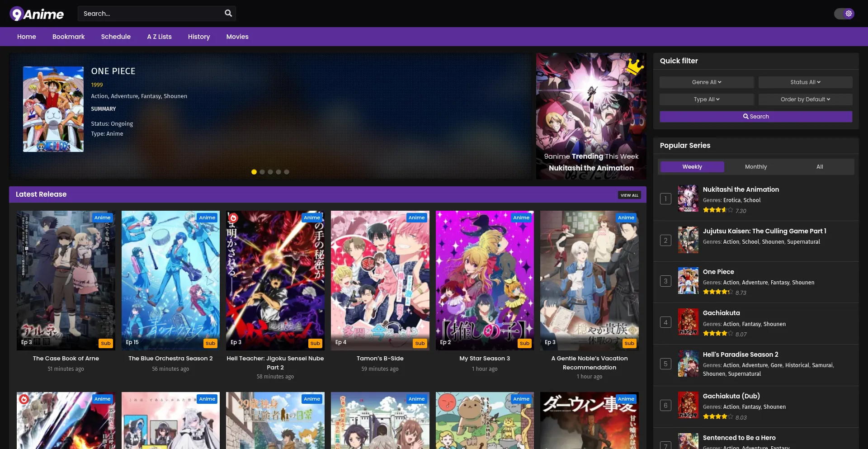Select the Schedule menu item
Viewport: 868px width, 449px height.
[116, 37]
